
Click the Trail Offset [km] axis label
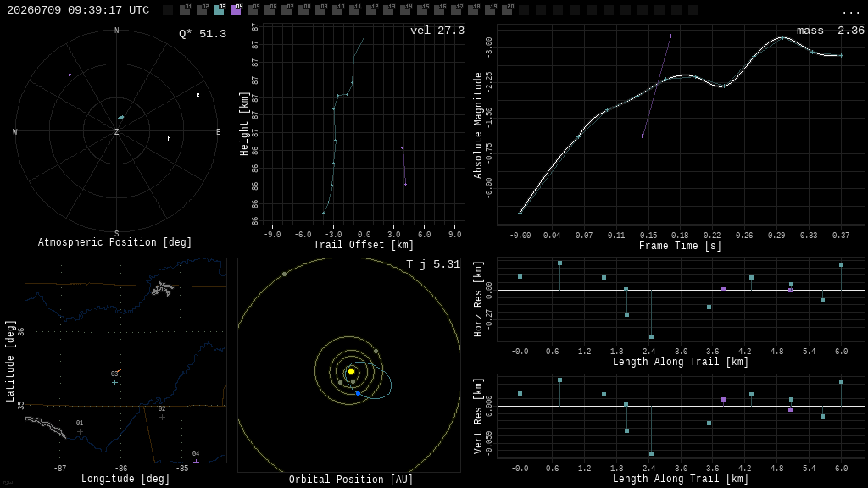[x=363, y=245]
